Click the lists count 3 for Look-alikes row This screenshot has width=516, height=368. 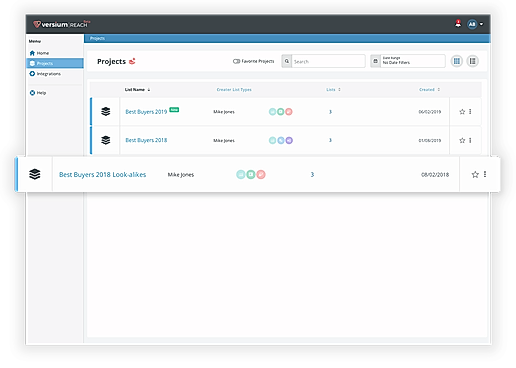point(312,175)
